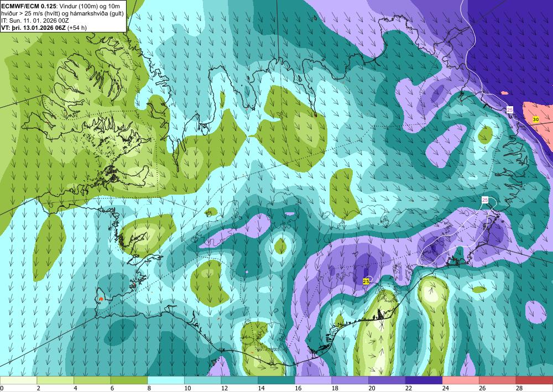This screenshot has height=392, width=553.
Task: Select the rose 26–28 legend swatch
Action: [498, 380]
